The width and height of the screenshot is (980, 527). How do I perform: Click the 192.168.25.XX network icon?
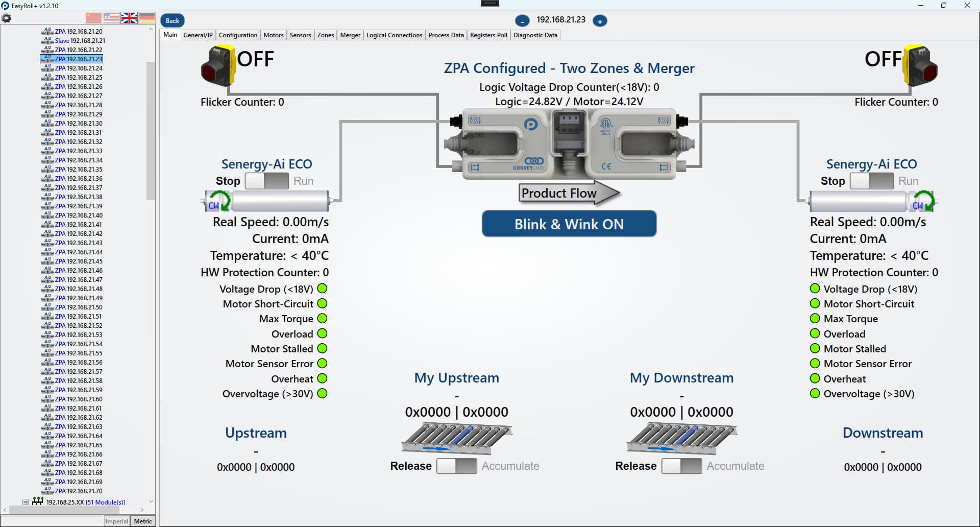point(38,501)
